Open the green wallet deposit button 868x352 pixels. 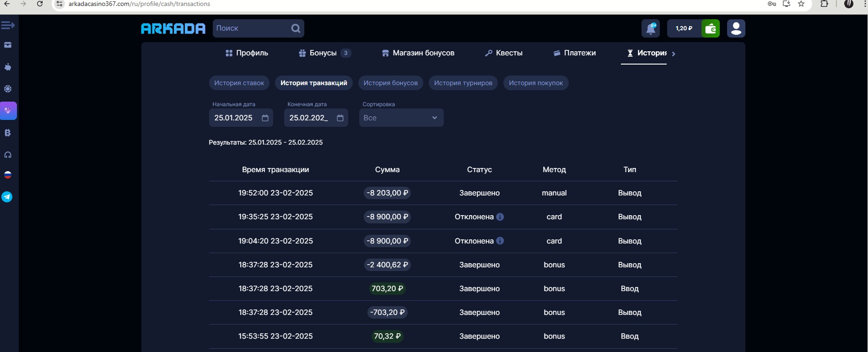click(x=711, y=28)
